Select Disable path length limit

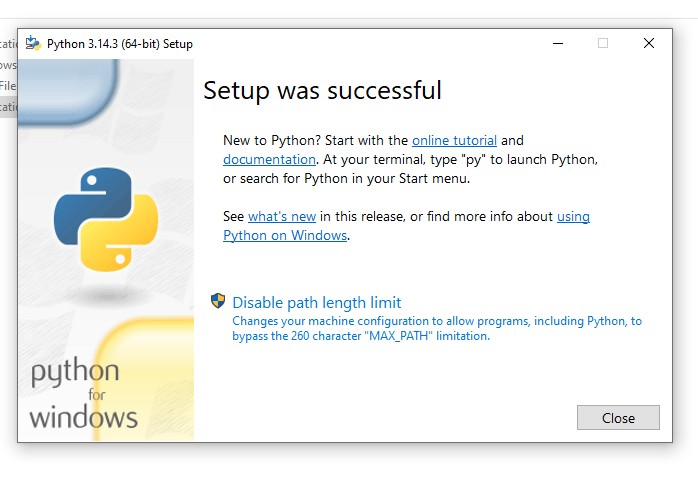[316, 302]
